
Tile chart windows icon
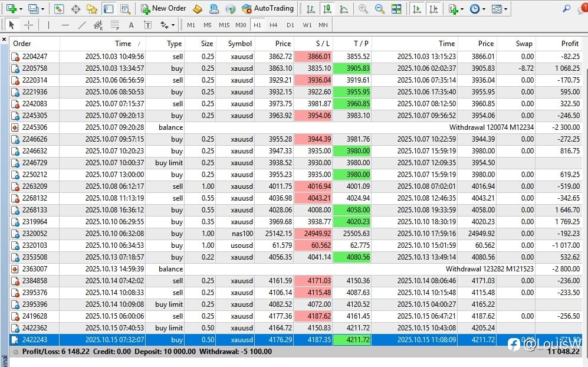[x=396, y=9]
